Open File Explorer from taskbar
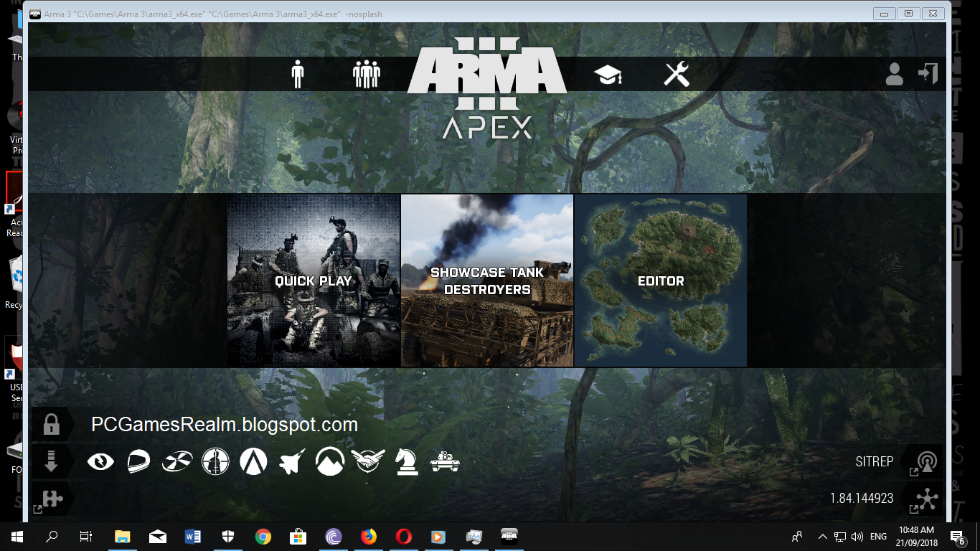This screenshot has width=980, height=551. point(123,536)
